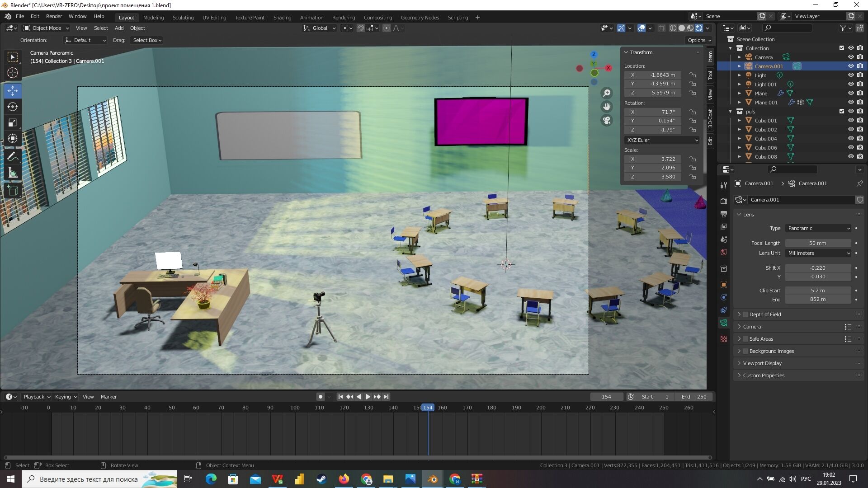Click the zoom viewport magnifier icon
The image size is (868, 488).
click(x=607, y=93)
